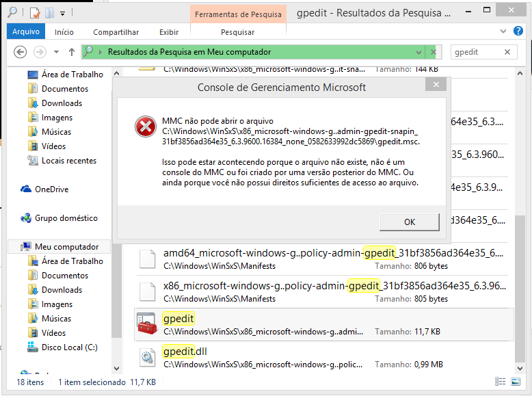This screenshot has width=532, height=396.
Task: Open Imagens under Meu computador
Action: [x=57, y=304]
